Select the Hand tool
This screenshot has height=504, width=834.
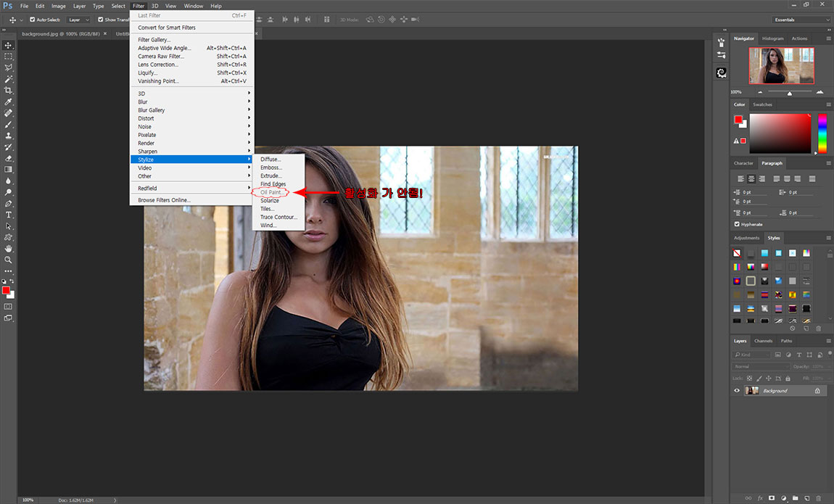point(8,249)
